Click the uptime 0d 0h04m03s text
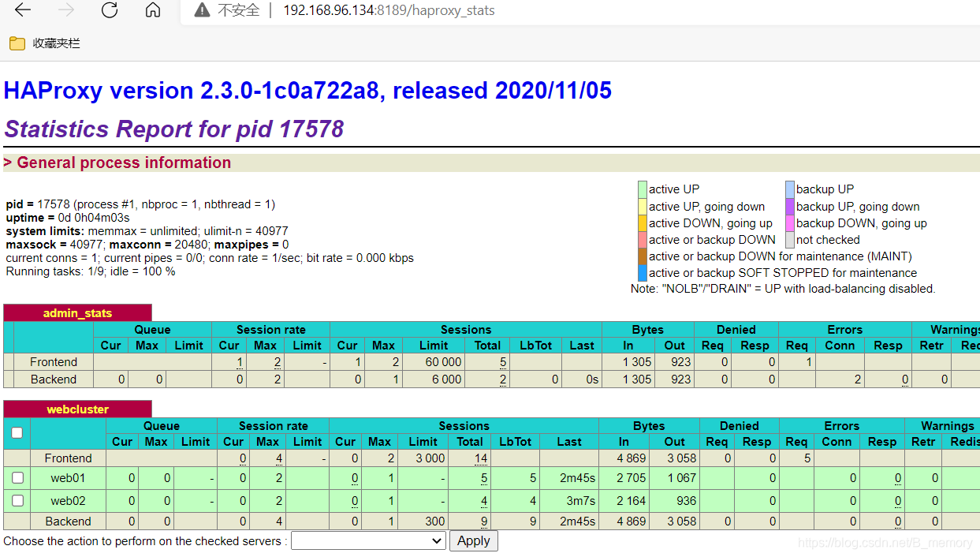 68,218
